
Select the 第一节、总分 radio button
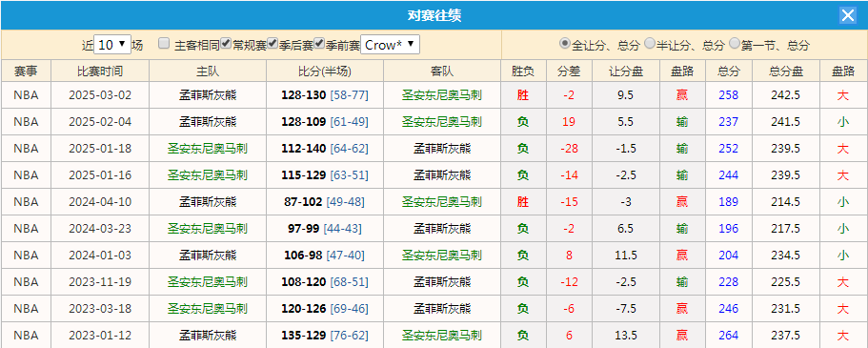coord(735,43)
